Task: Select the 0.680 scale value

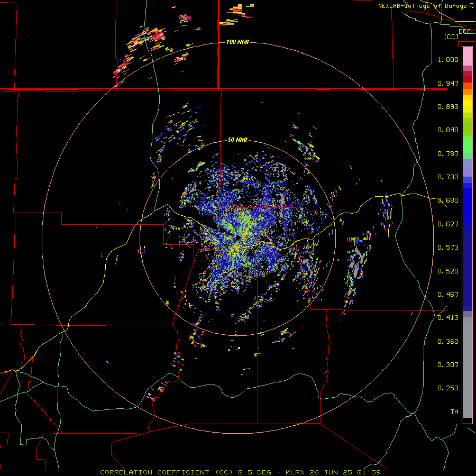Action: pos(448,200)
